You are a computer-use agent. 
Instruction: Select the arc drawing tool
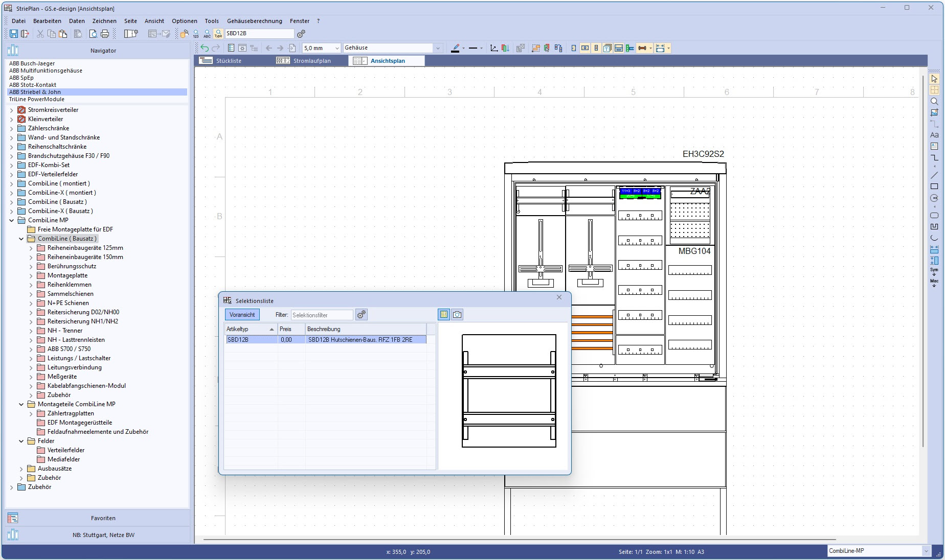(934, 238)
